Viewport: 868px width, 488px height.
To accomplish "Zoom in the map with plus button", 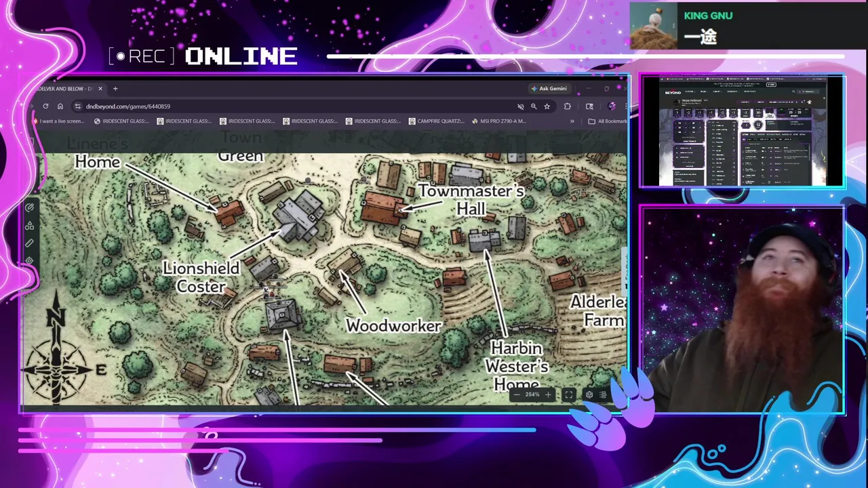I will point(548,394).
